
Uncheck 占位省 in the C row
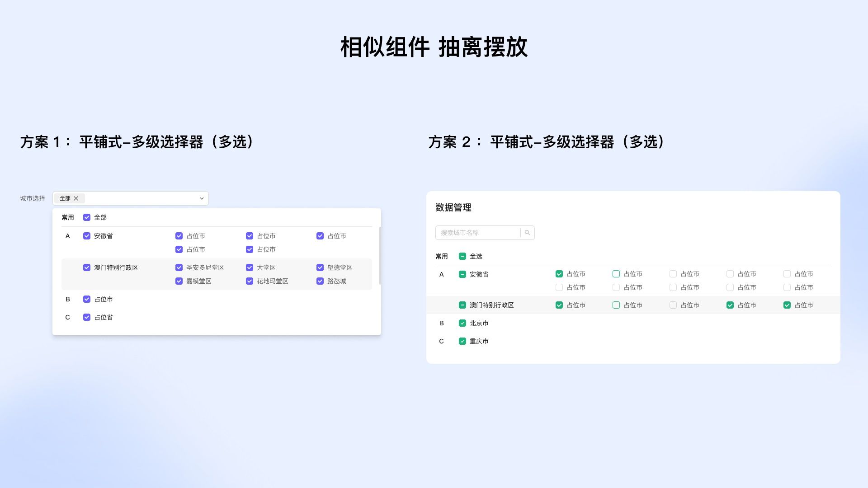[87, 317]
